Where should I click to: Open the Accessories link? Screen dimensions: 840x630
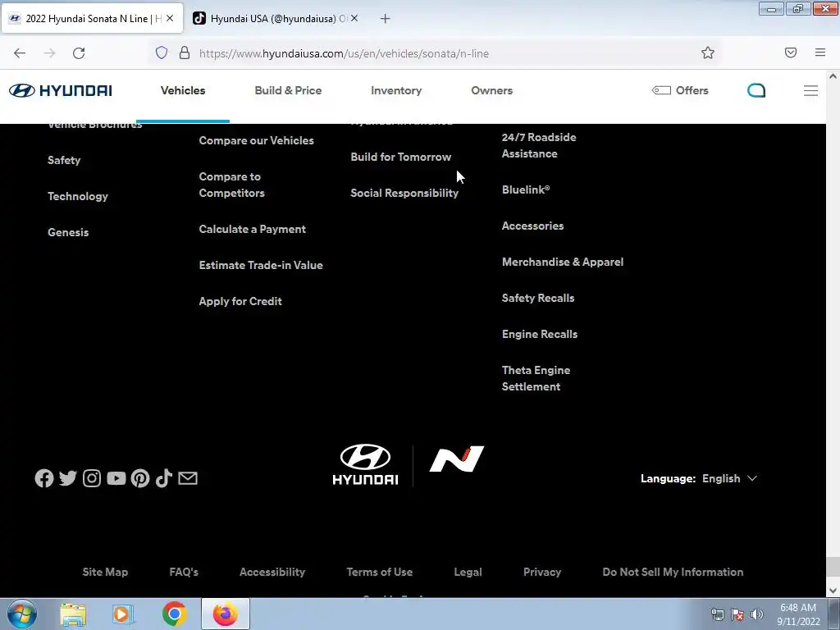click(x=532, y=226)
